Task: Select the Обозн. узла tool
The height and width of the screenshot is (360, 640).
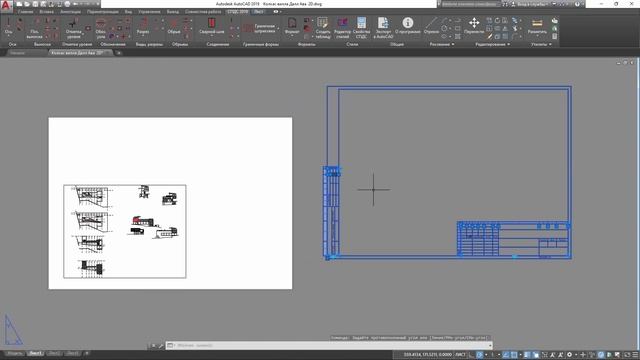Action: pyautogui.click(x=100, y=27)
